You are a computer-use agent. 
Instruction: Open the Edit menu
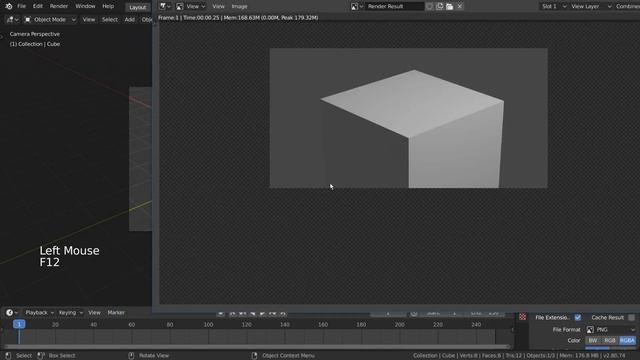[38, 6]
